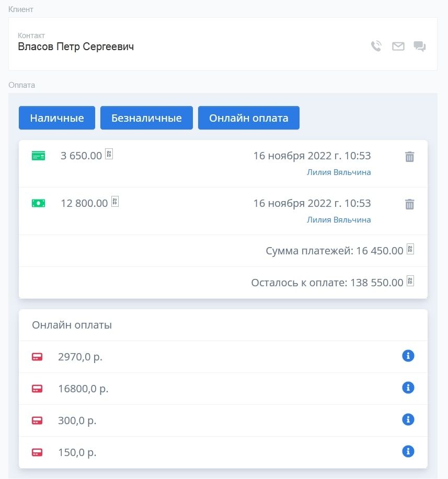Image resolution: width=448 pixels, height=479 pixels.
Task: Click the red card icon beside 150,0 р.
Action: coord(37,452)
